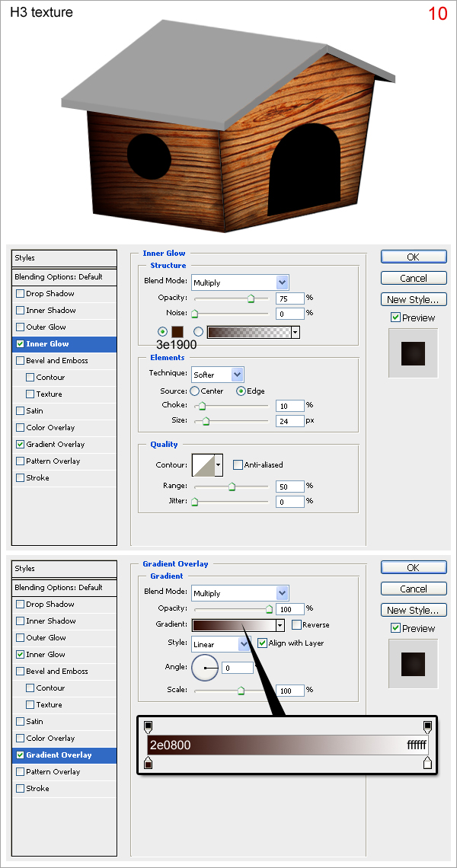This screenshot has height=868, width=457.
Task: Enable Bevel and Emboss in upper dialog
Action: point(21,360)
